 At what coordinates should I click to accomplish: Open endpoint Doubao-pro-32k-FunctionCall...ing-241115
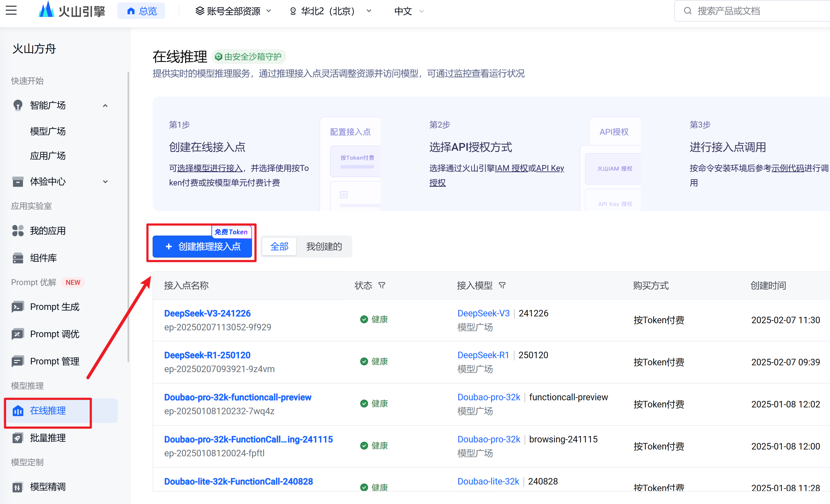click(x=248, y=439)
